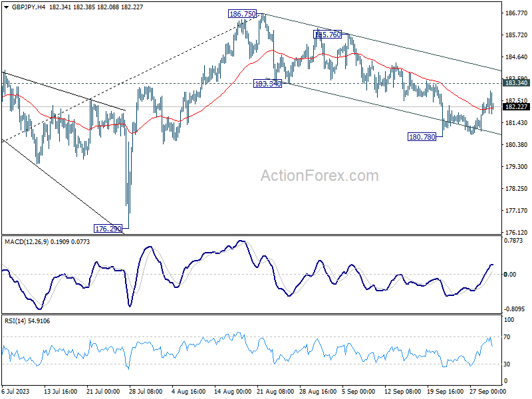Click the 183.340 level tag on the price axis

coord(517,83)
